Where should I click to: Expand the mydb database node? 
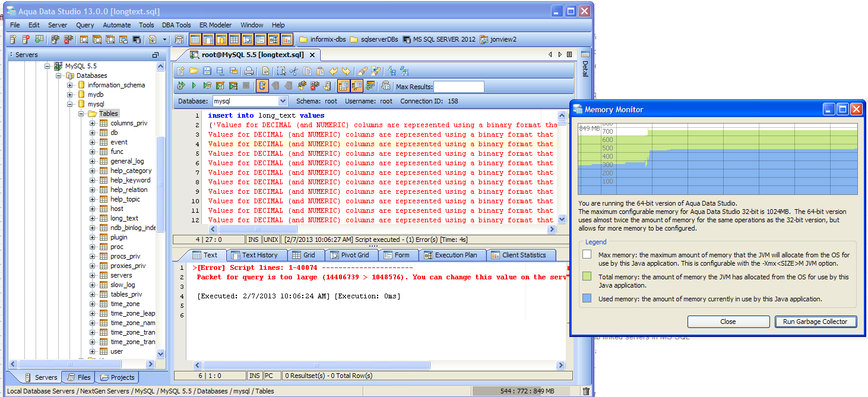(69, 94)
